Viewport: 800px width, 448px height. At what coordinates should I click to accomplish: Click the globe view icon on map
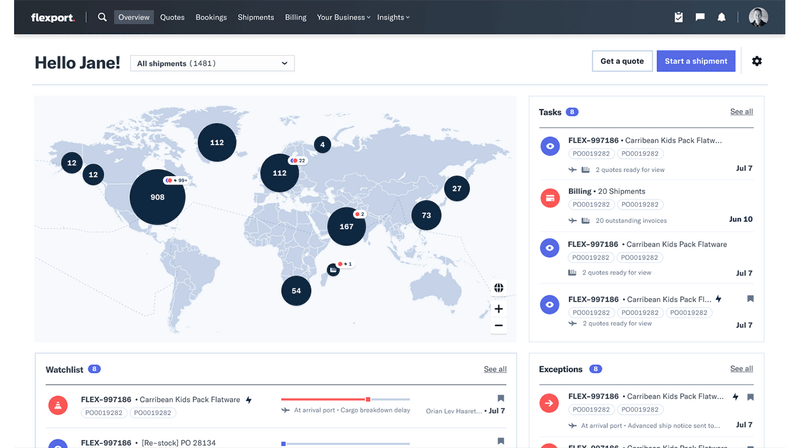click(x=498, y=288)
